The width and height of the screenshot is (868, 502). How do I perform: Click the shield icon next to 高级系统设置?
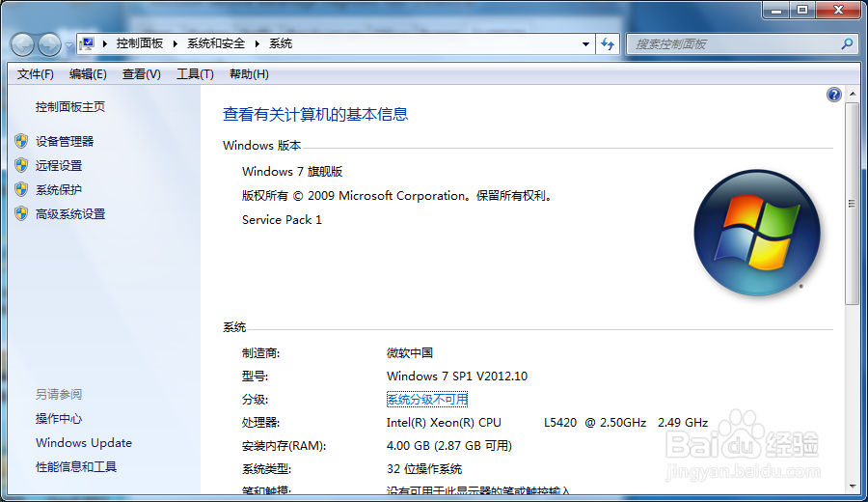21,213
